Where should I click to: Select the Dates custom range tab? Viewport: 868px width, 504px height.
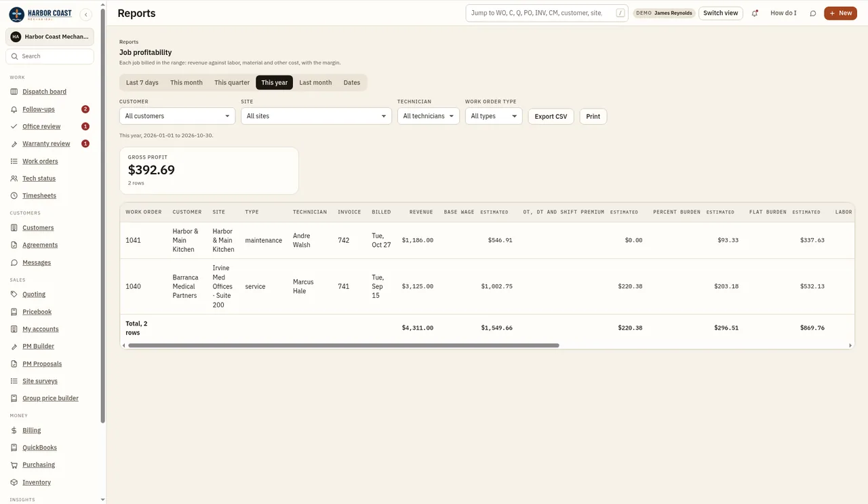(352, 83)
